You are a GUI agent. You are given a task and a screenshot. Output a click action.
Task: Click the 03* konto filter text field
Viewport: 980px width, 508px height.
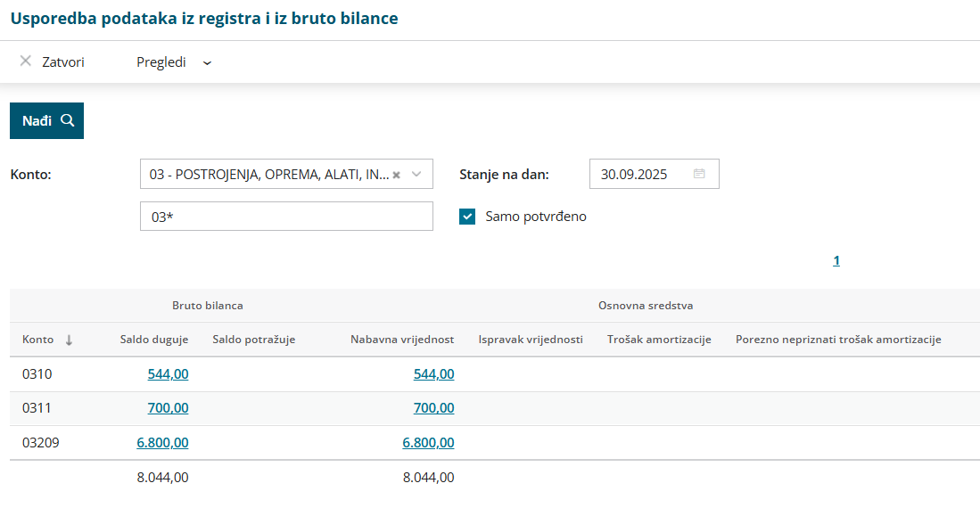tap(286, 217)
